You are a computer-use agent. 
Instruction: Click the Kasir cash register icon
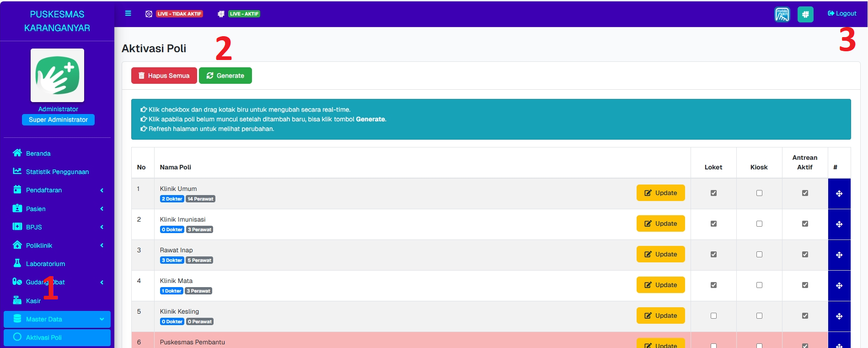tap(17, 300)
